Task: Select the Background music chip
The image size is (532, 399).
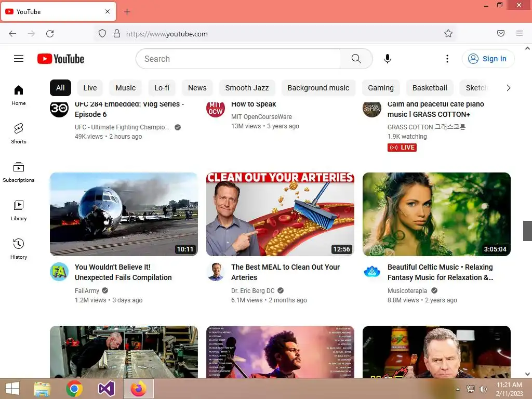Action: point(318,88)
